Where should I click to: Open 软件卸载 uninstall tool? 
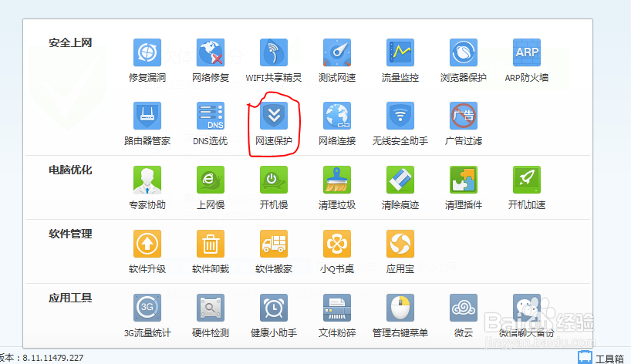point(211,244)
